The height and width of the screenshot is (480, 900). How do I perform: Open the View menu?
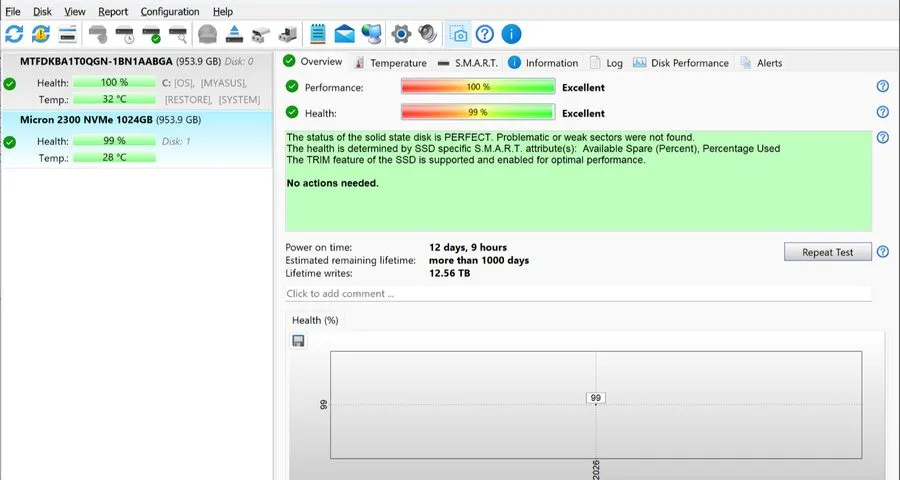point(75,11)
